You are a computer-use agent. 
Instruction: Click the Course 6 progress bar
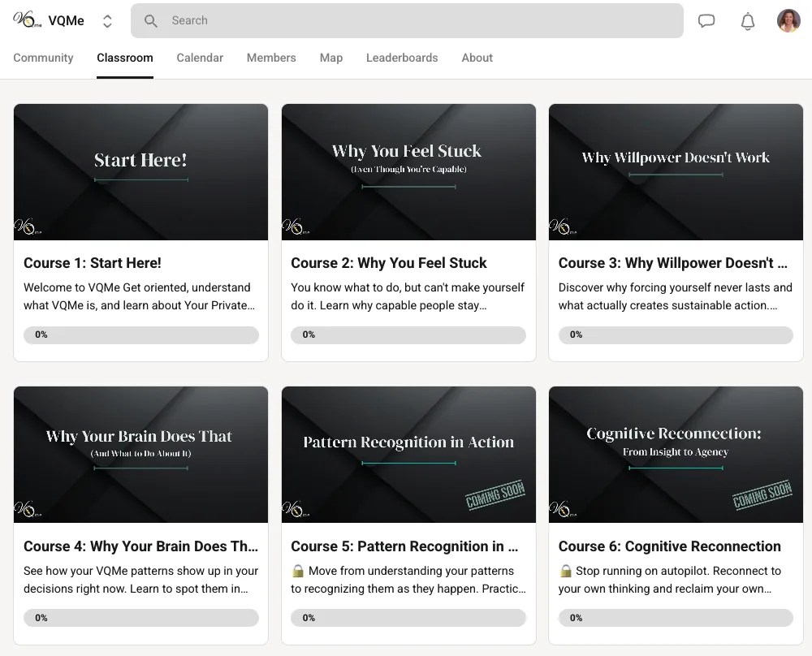pos(676,618)
